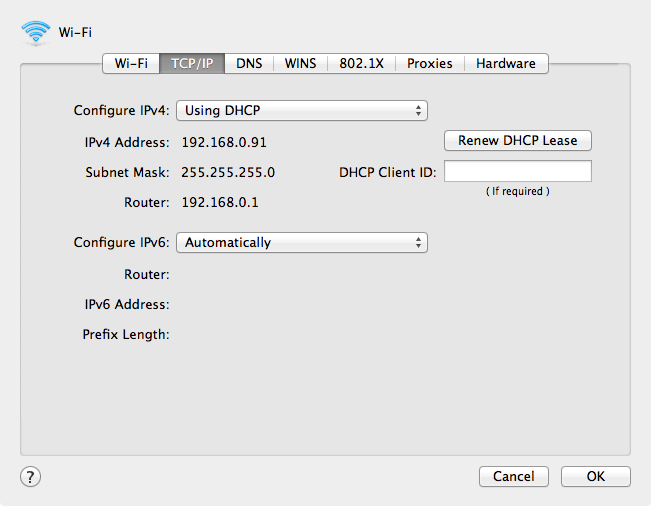This screenshot has height=506, width=651.
Task: Click the Wi-Fi title label
Action: pos(75,32)
